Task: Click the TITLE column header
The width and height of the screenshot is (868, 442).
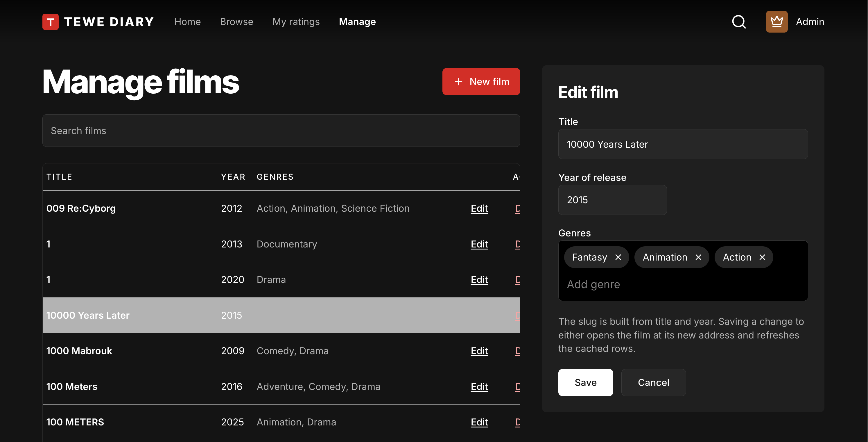Action: pyautogui.click(x=59, y=177)
